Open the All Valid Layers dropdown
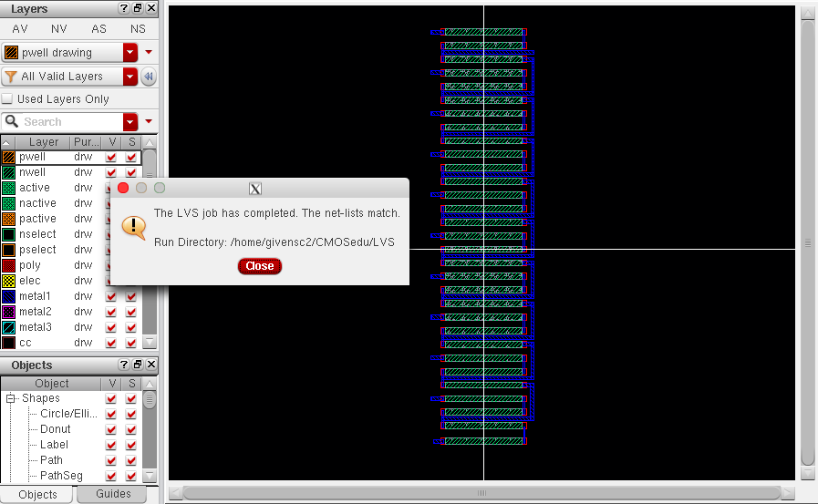This screenshot has width=818, height=504. 129,77
